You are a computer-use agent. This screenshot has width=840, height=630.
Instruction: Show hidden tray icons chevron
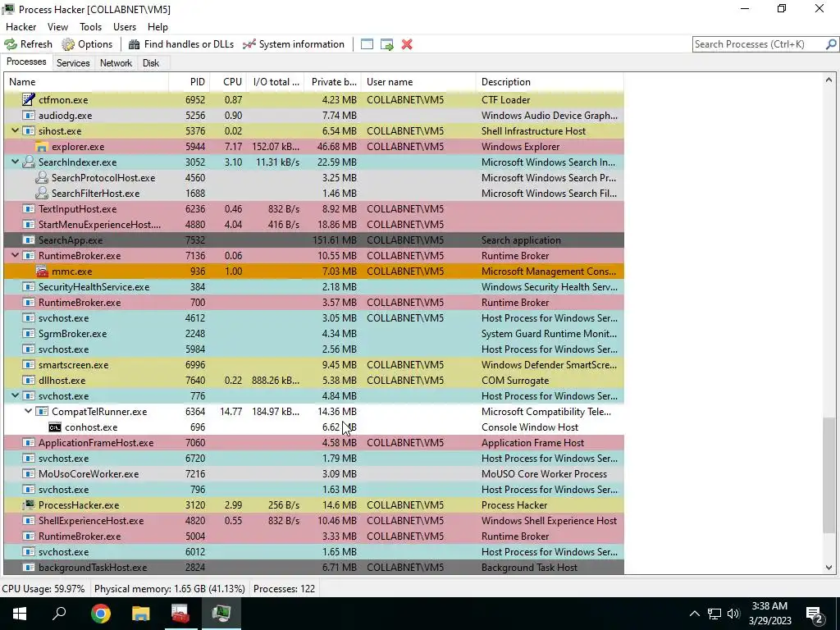pos(694,614)
